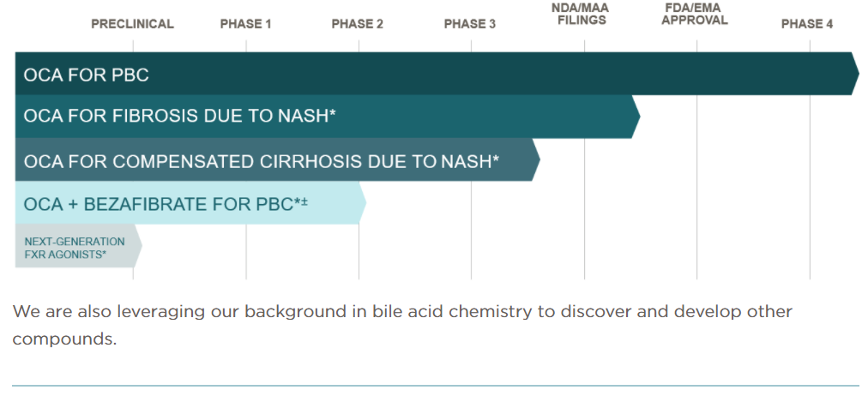The height and width of the screenshot is (396, 868).
Task: Click arrow tip of OCA FOR PBC bar
Action: tap(855, 74)
